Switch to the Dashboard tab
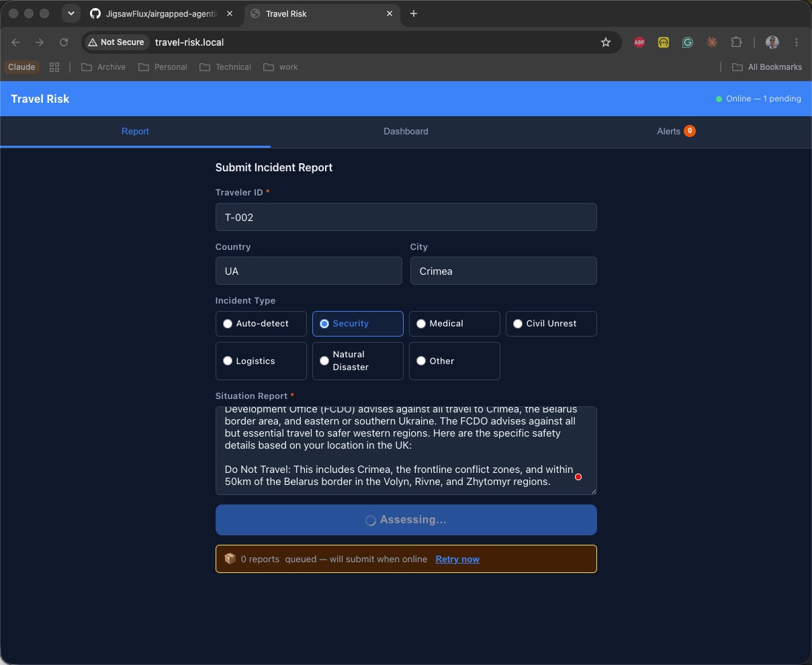This screenshot has width=812, height=665. (406, 132)
